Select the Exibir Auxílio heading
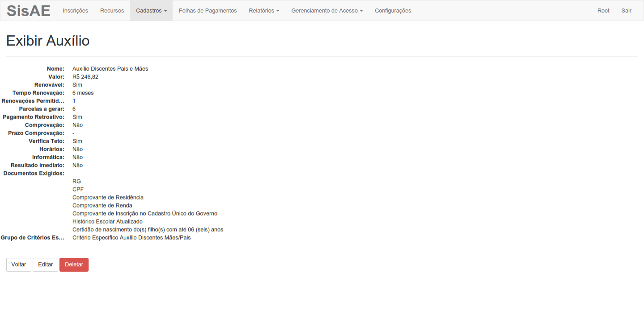 point(48,41)
